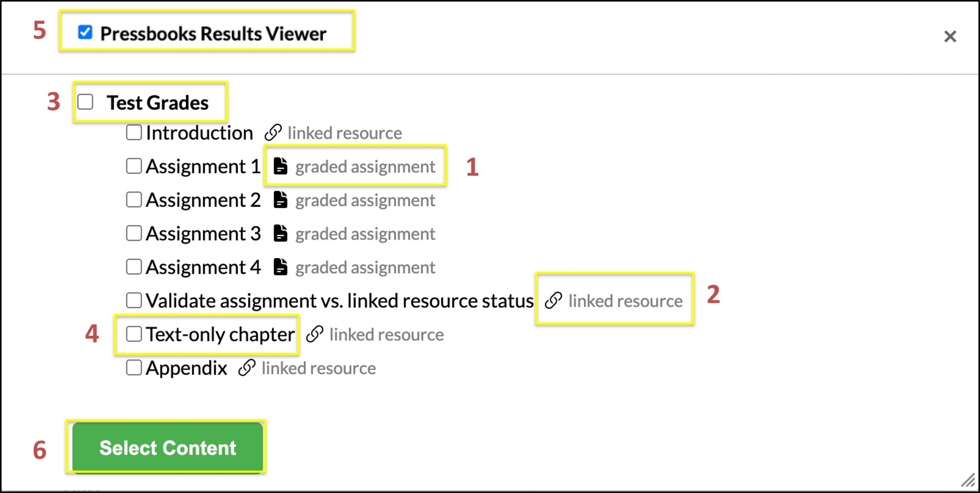Click the Assignment 2 label text
The image size is (980, 493).
203,200
